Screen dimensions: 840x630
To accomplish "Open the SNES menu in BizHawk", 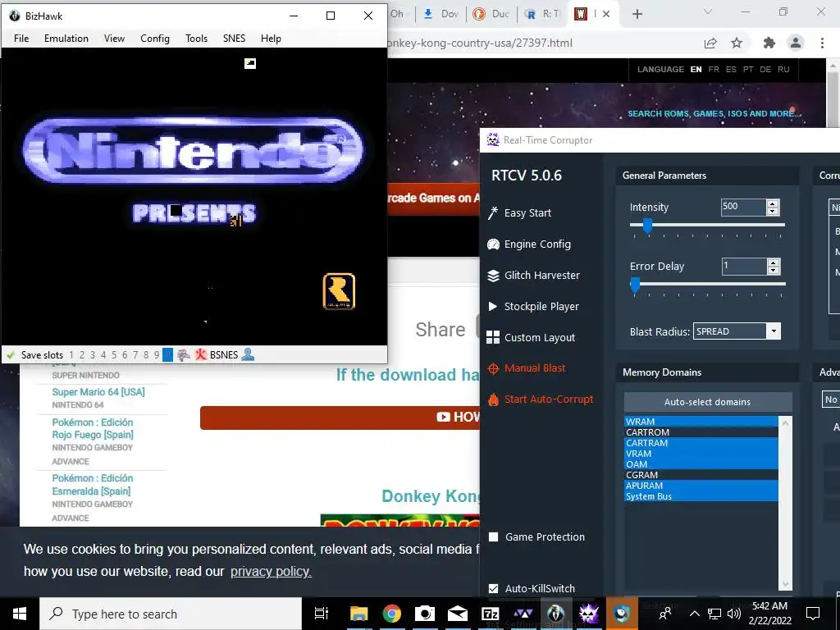I will [234, 39].
